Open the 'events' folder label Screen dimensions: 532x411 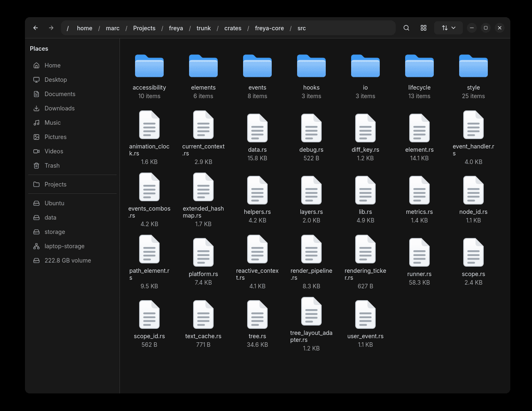(x=257, y=88)
